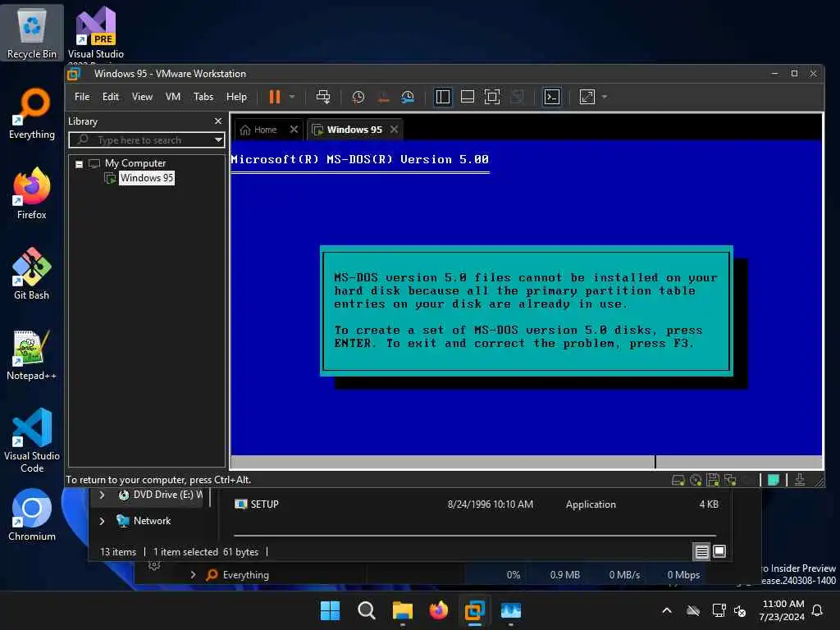Close the Windows 95 tab
840x630 pixels.
coord(394,129)
